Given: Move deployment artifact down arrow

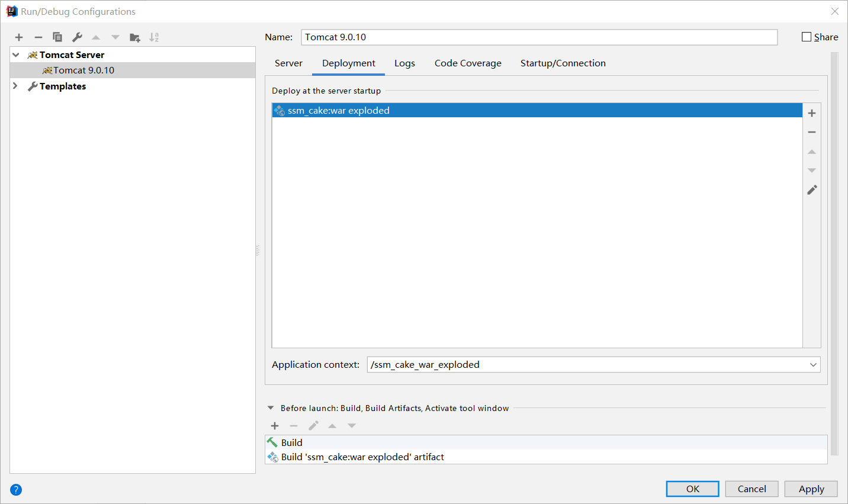Looking at the screenshot, I should 812,171.
